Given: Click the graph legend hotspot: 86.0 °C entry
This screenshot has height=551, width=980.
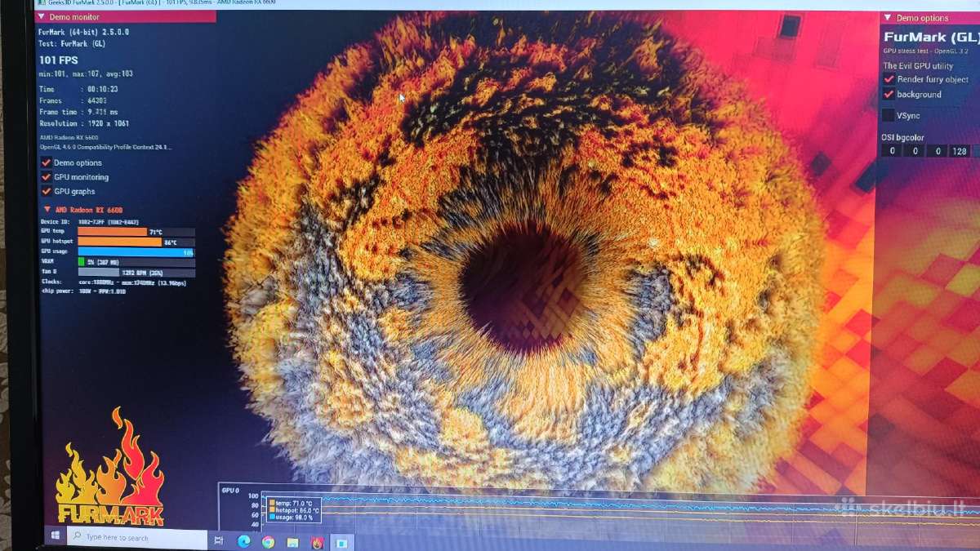Looking at the screenshot, I should point(293,510).
